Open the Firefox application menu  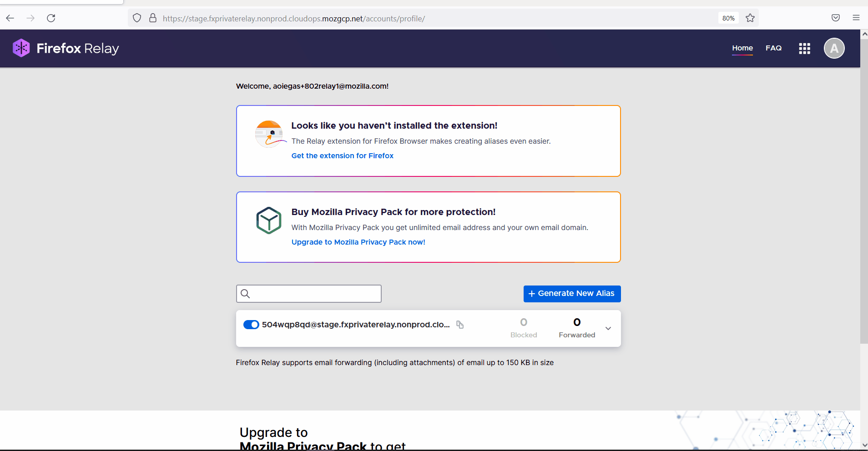pos(856,18)
